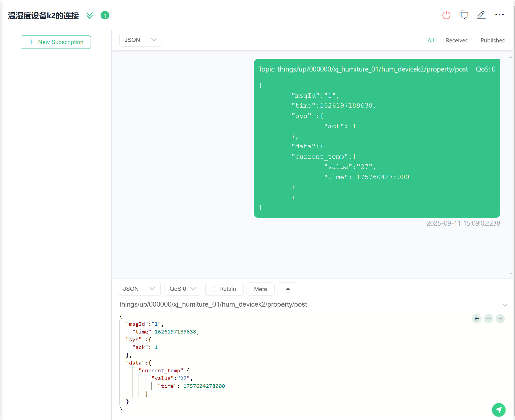Expand the payload JSON format dropdown
The image size is (515, 420).
tap(139, 289)
